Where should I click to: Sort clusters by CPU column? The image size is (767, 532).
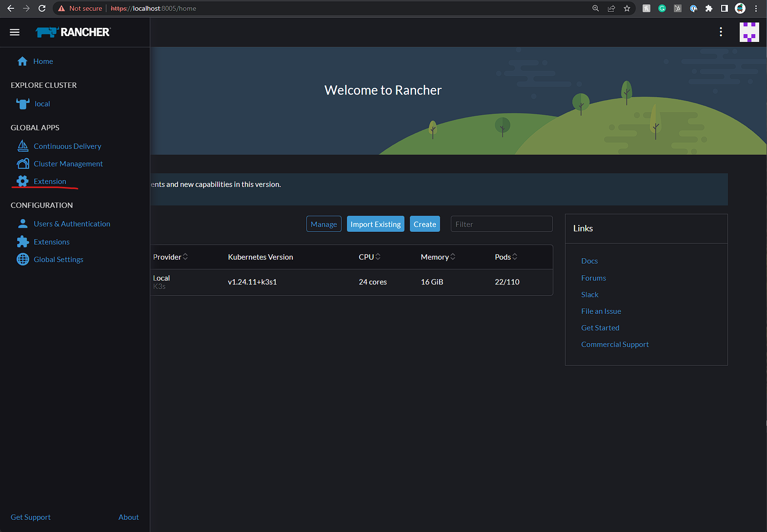(369, 257)
